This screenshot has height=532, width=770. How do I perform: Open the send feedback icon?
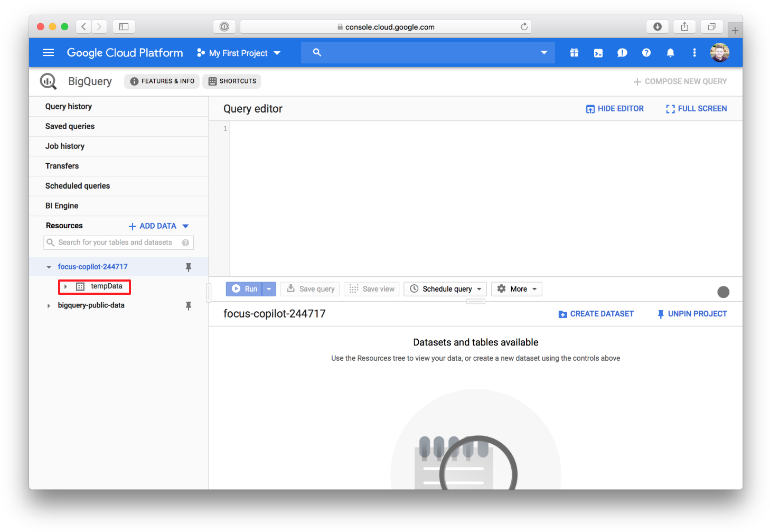coord(622,53)
